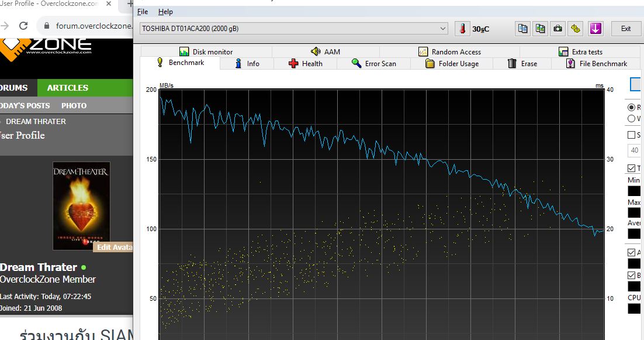Uncheck the Transfer rate checkbox
The height and width of the screenshot is (340, 644).
tap(631, 169)
